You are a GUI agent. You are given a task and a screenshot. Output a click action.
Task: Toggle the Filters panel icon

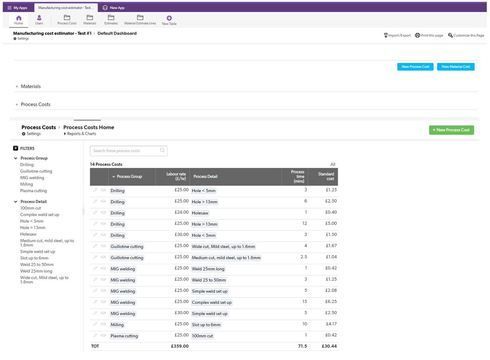point(15,148)
